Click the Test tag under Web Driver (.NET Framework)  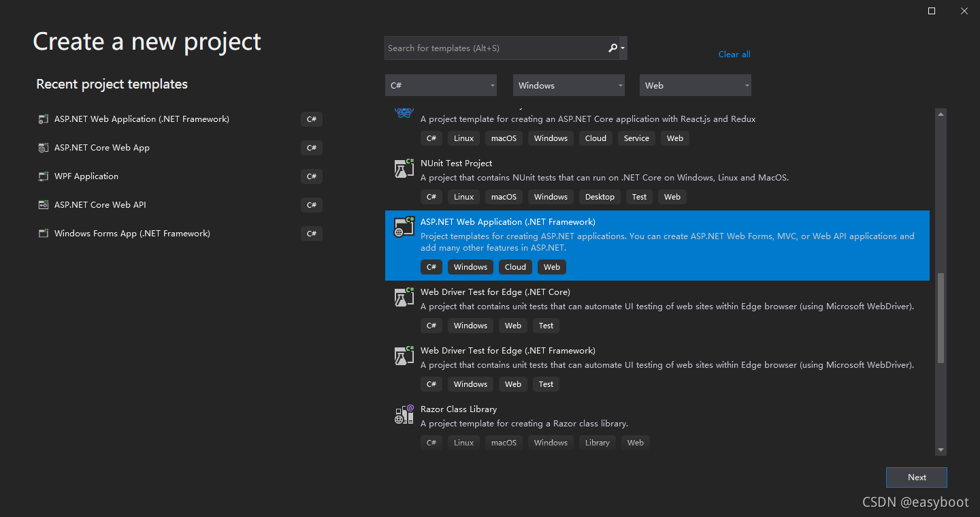coord(546,384)
